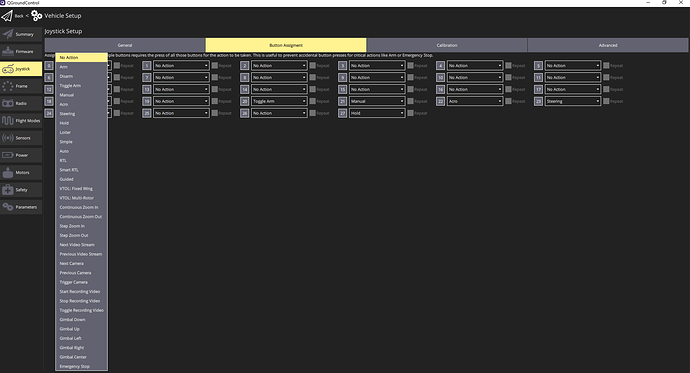
Task: Open the Summary page icon
Action: click(x=7, y=34)
